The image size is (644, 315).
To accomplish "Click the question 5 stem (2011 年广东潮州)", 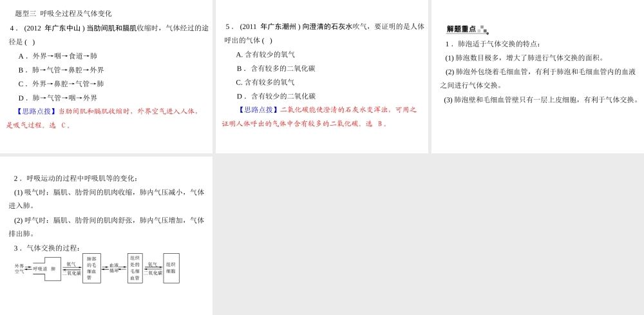I will point(324,33).
